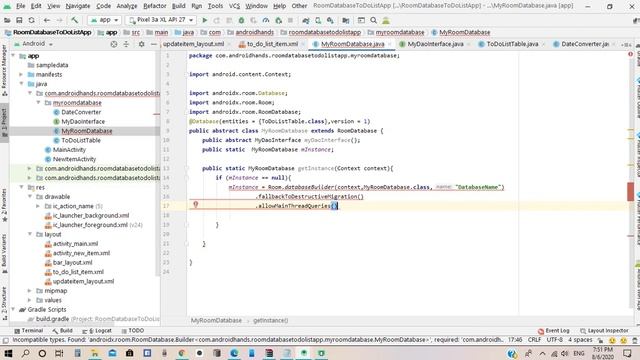640x360 pixels.
Task: Click the Search Everywhere magnifier icon
Action: click(373, 20)
